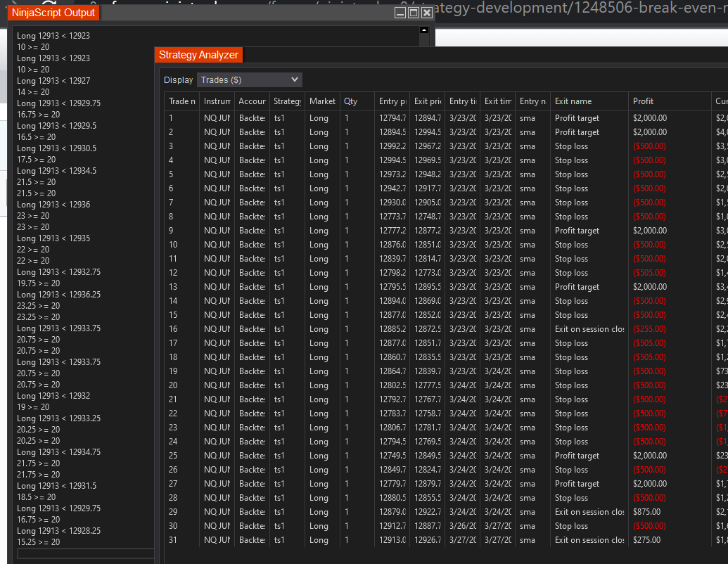The image size is (728, 564).
Task: Click output line 'Long 12913 < 12928.25'
Action: 58,531
